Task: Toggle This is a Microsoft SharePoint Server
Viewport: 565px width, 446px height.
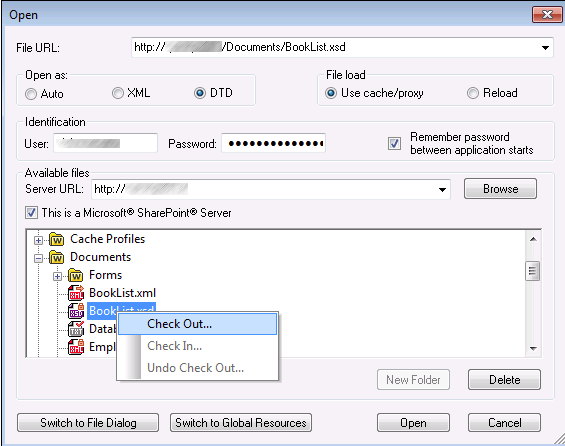Action: tap(31, 213)
